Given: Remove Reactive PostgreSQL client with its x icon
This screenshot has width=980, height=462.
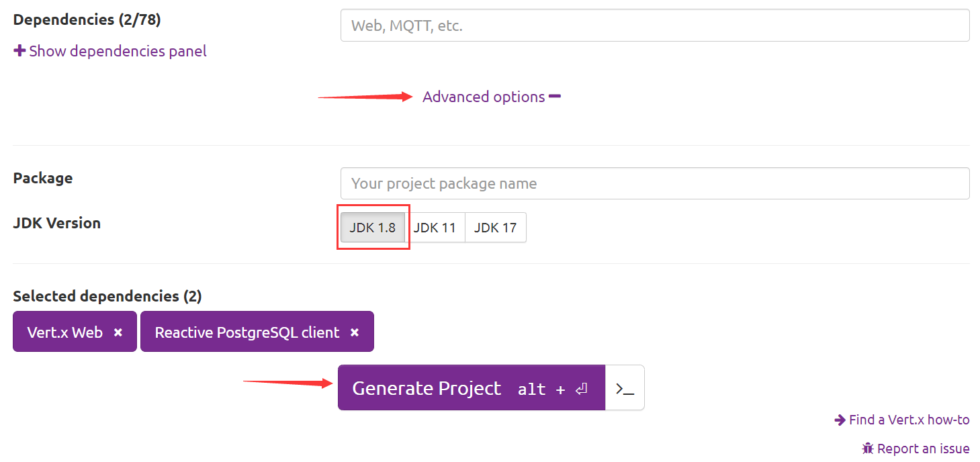Looking at the screenshot, I should tap(355, 332).
